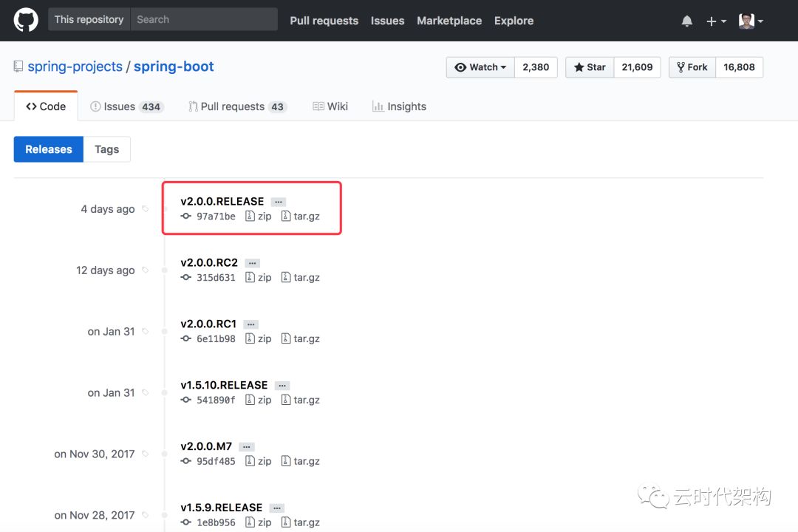Switch to the Insights tab
Viewport: 798px width, 532px height.
[399, 106]
